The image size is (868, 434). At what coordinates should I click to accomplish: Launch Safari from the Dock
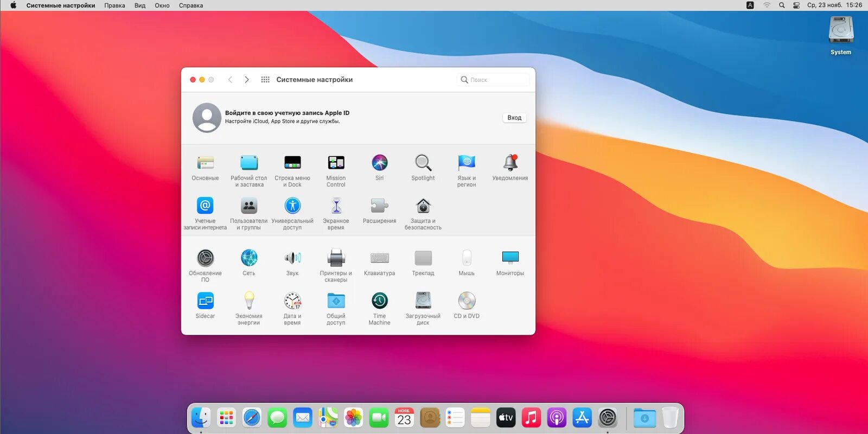pos(252,418)
